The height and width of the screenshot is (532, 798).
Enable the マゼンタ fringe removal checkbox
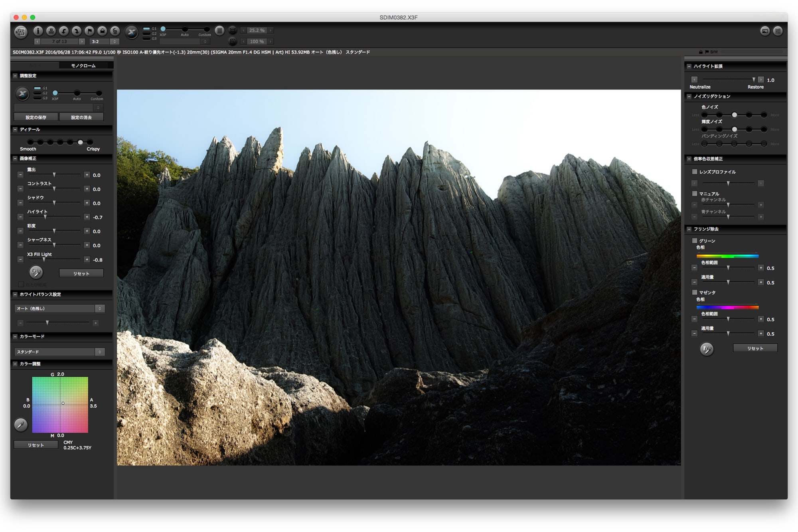[x=695, y=292]
